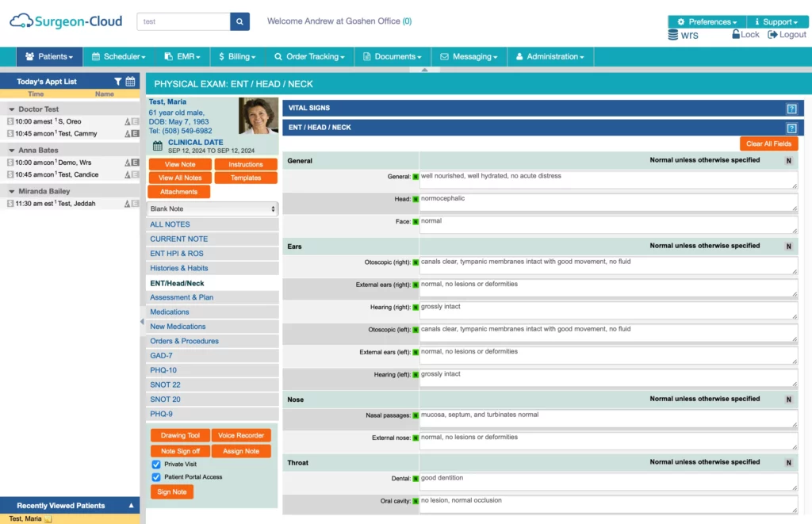Screen dimensions: 812x524
Task: Open the appointment list calendar icon
Action: [130, 82]
